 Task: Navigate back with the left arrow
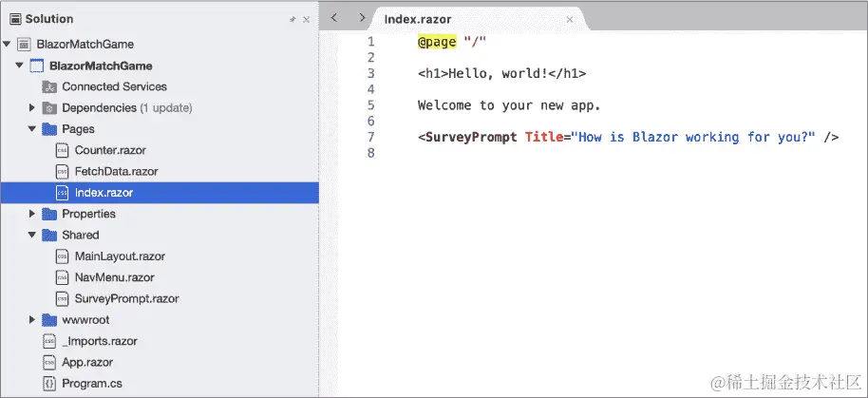point(333,18)
